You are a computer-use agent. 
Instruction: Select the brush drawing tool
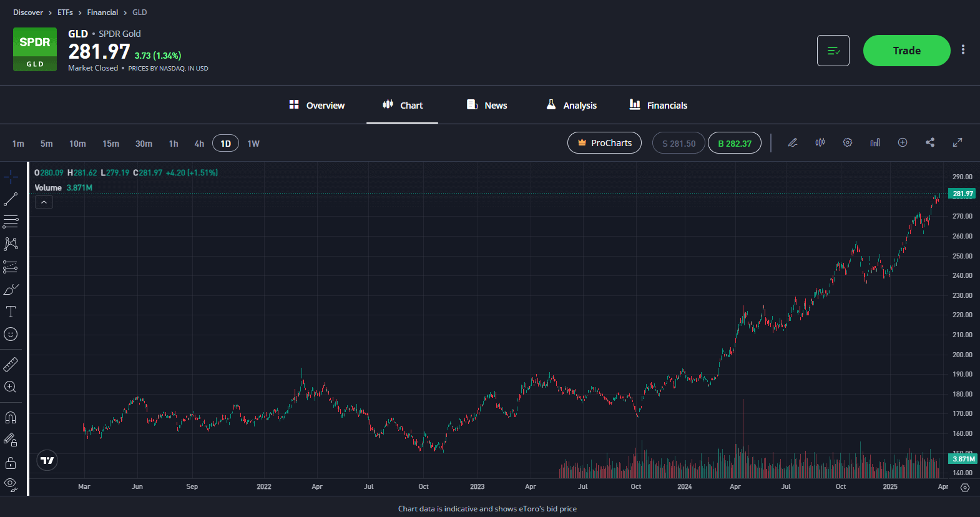tap(11, 289)
